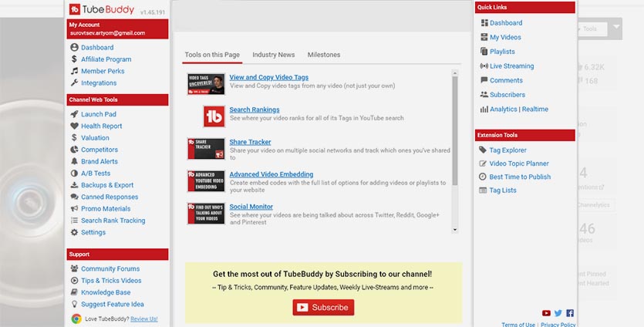Open Subscribers in Quick Links
The height and width of the screenshot is (327, 644).
pos(507,95)
